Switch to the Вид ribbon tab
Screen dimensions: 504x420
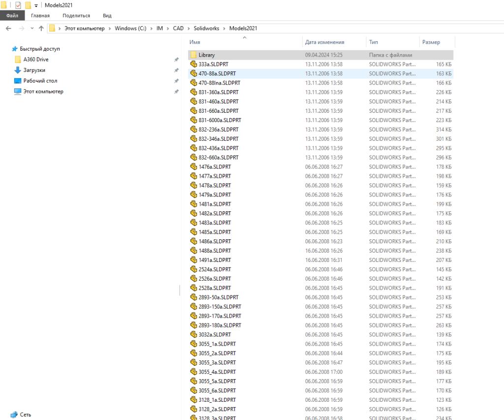pyautogui.click(x=107, y=16)
